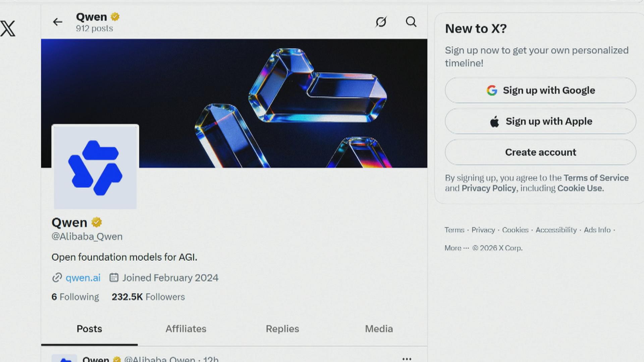Click the 'New to X?' heading
Screen dimensions: 644x362
(x=476, y=29)
